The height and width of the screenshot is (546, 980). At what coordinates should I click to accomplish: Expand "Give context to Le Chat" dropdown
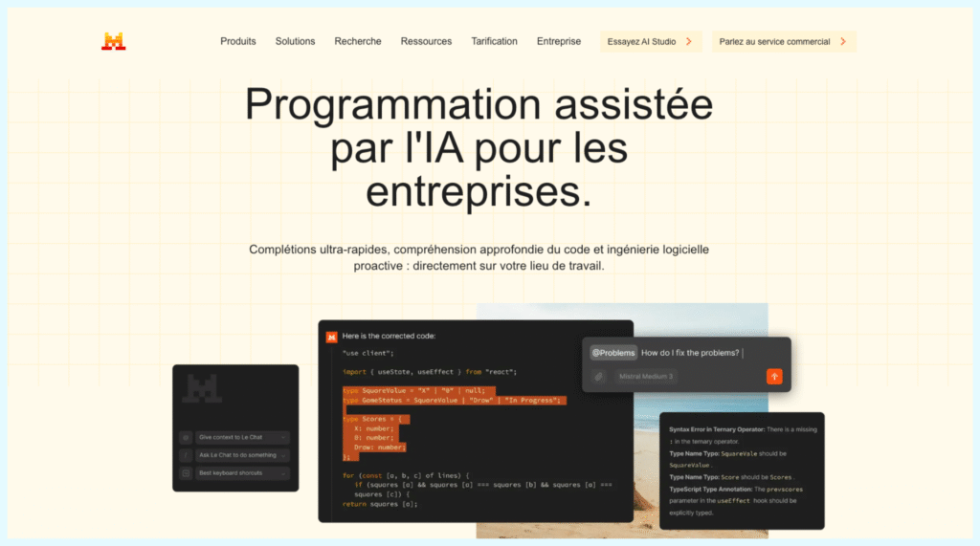[242, 437]
